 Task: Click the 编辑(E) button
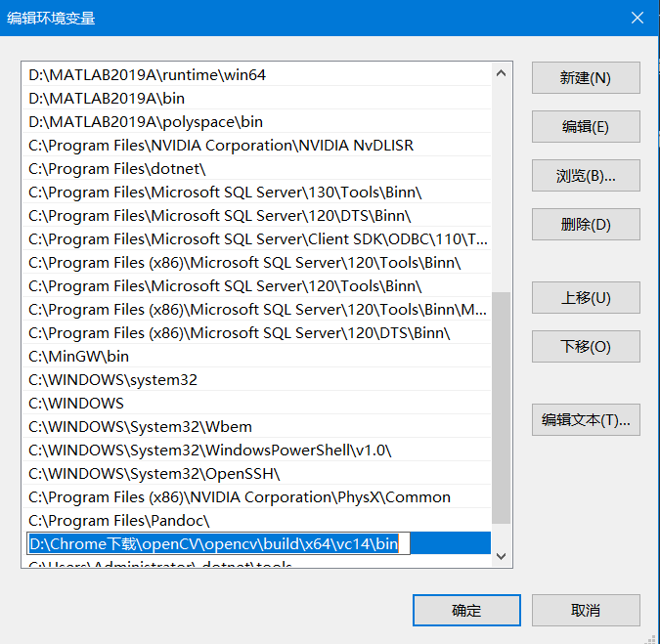[586, 127]
